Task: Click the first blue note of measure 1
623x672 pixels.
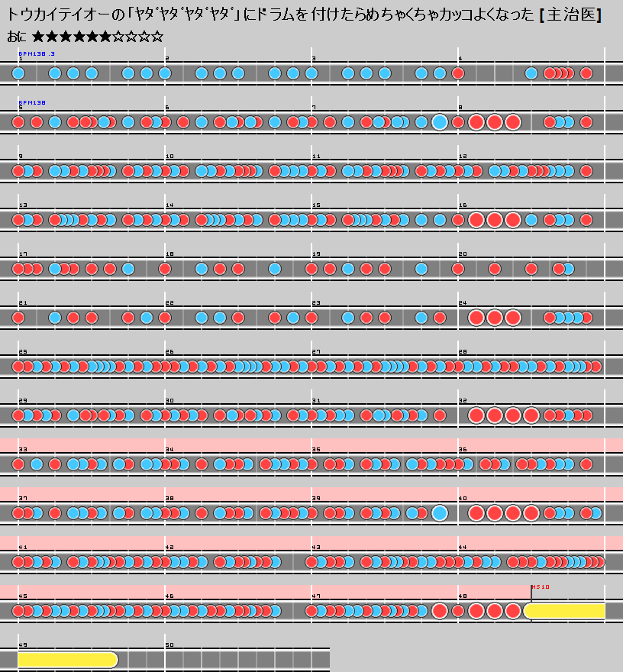Action: point(18,73)
